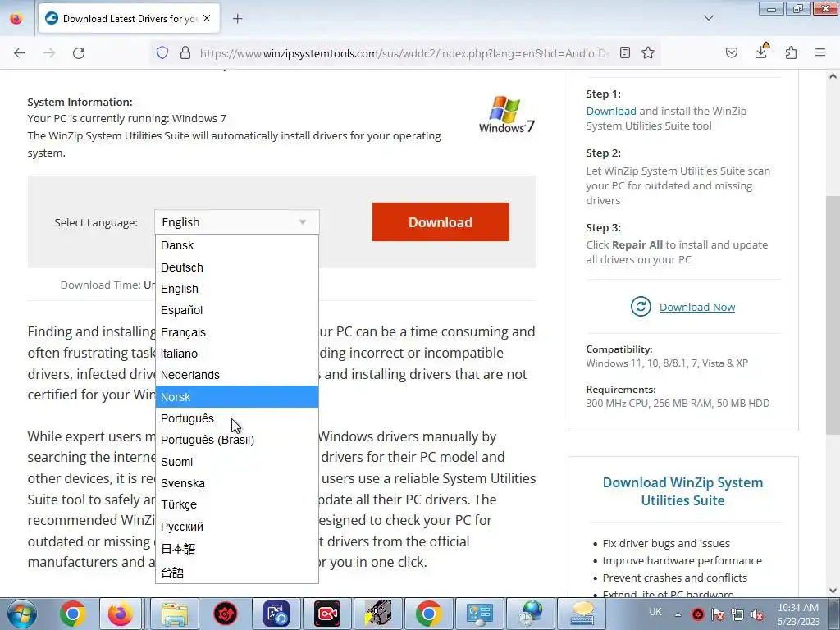Pick Türkçe language option
This screenshot has width=840, height=630.
[237, 504]
